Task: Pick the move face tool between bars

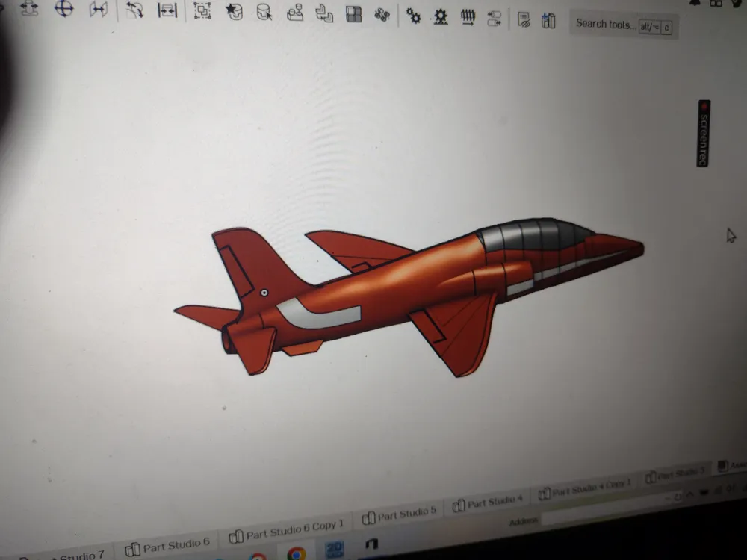Action: (x=167, y=10)
